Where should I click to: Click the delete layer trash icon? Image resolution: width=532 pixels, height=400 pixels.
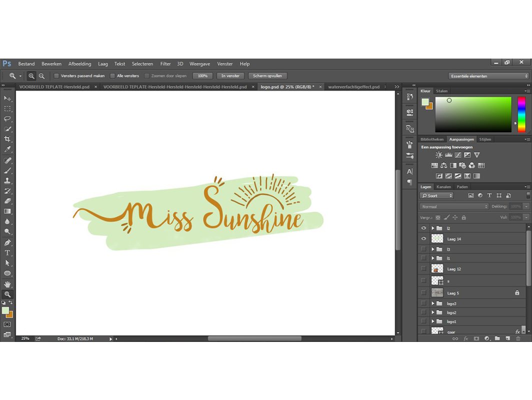[518, 338]
